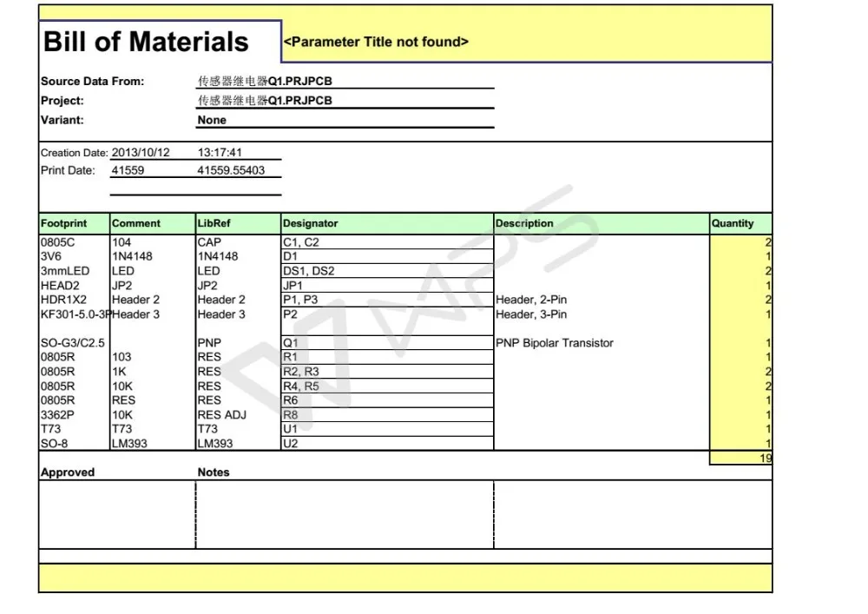This screenshot has height=614, width=868.
Task: Click the 'P2' designator cell
Action: coord(387,321)
